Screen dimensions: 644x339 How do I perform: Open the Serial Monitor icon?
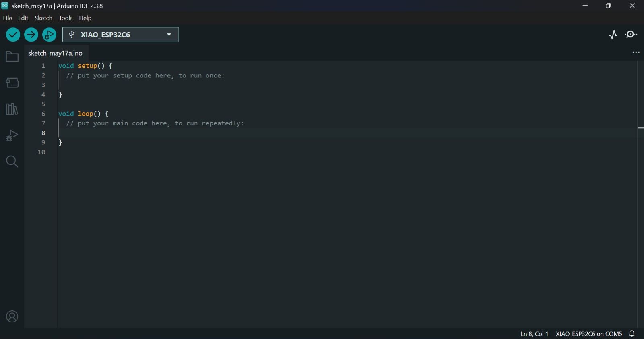pos(631,35)
